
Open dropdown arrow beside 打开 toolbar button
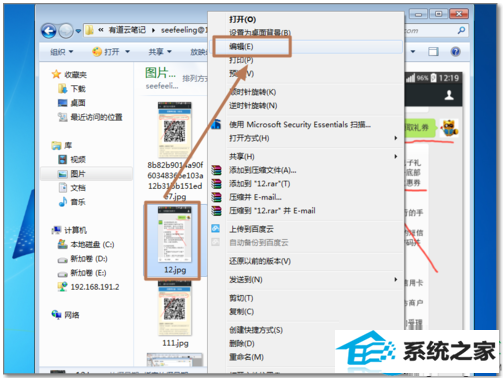pos(127,52)
